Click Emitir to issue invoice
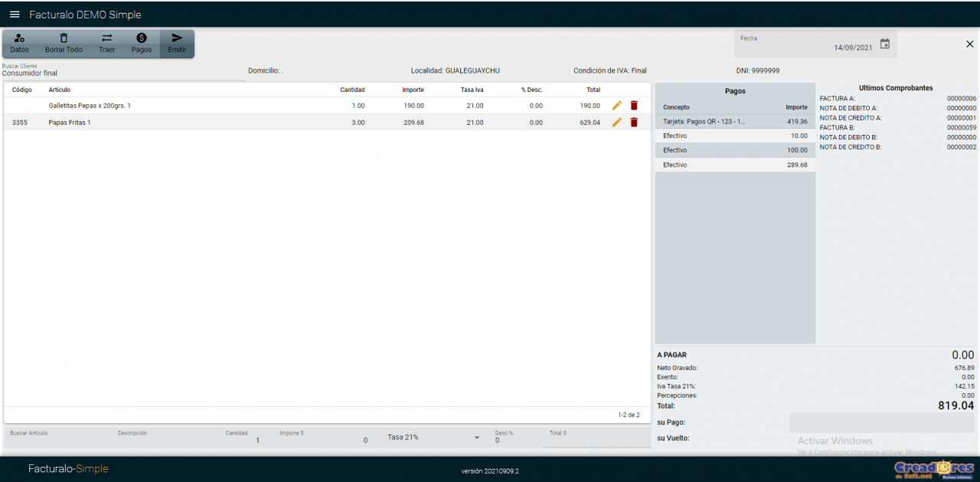 (x=177, y=44)
